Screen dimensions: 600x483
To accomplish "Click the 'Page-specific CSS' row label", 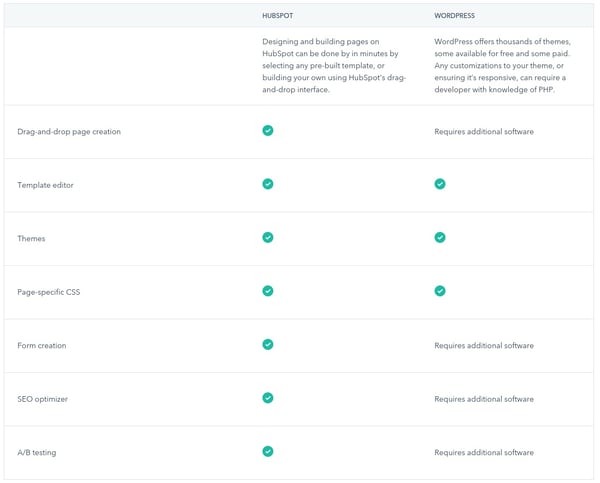I will click(49, 292).
